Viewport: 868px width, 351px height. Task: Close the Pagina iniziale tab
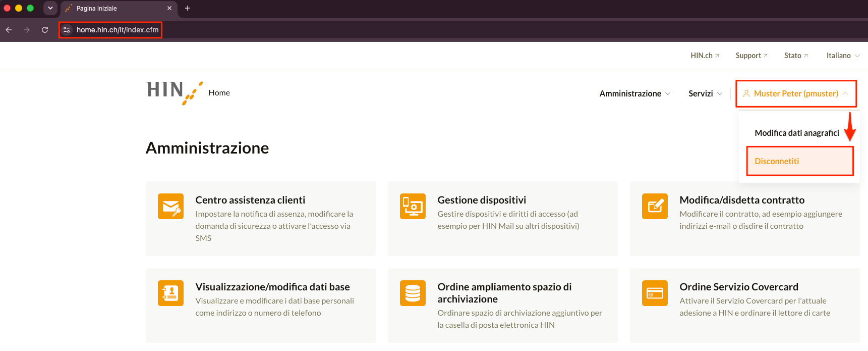tap(169, 8)
